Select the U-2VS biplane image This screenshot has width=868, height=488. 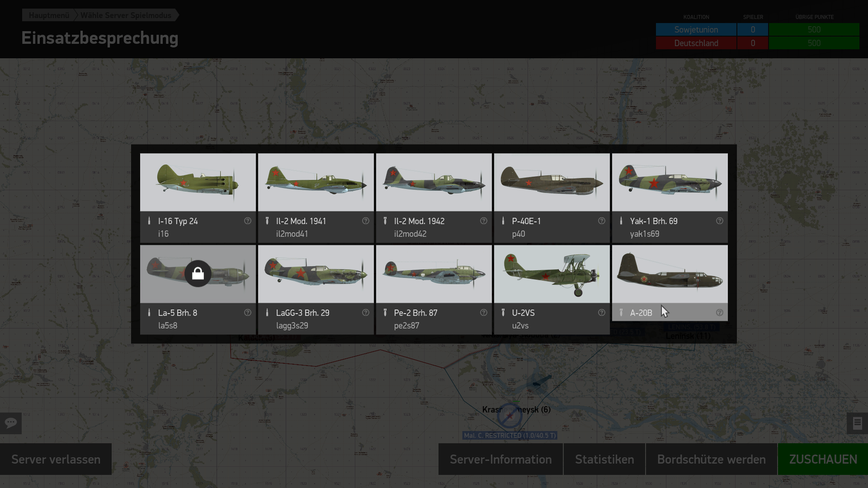552,274
